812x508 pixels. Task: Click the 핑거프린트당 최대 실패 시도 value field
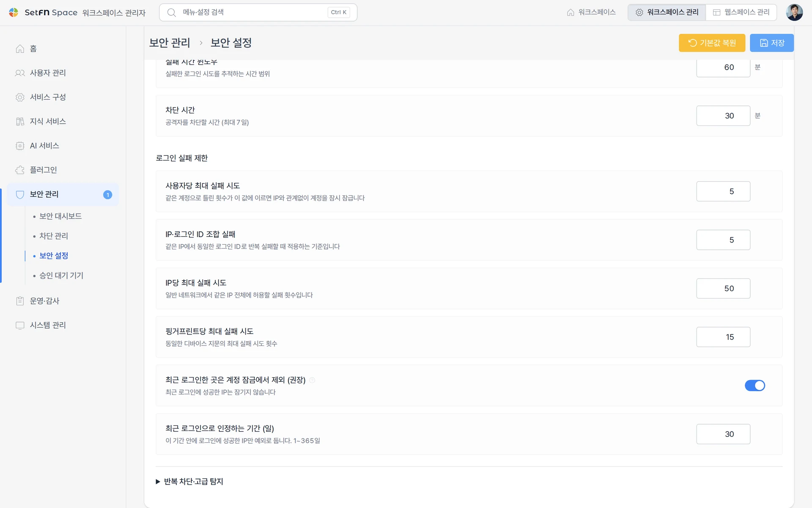coord(723,337)
